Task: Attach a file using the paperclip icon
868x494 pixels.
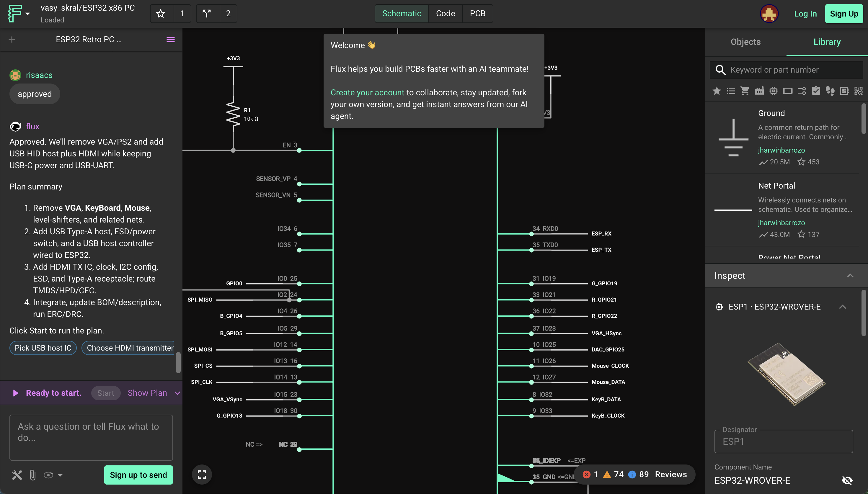Action: click(32, 475)
